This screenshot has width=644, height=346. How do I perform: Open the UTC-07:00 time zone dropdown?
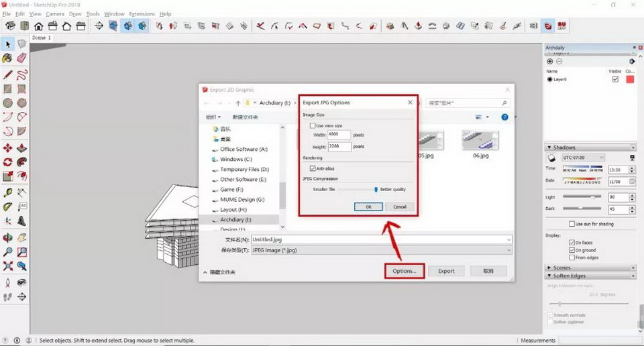pos(583,158)
